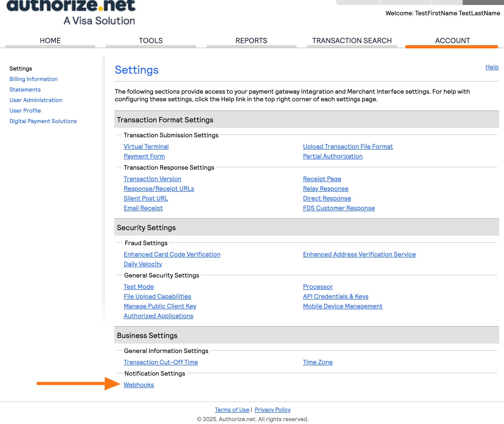Switch to the HOME tab
The image size is (504, 424).
(50, 41)
